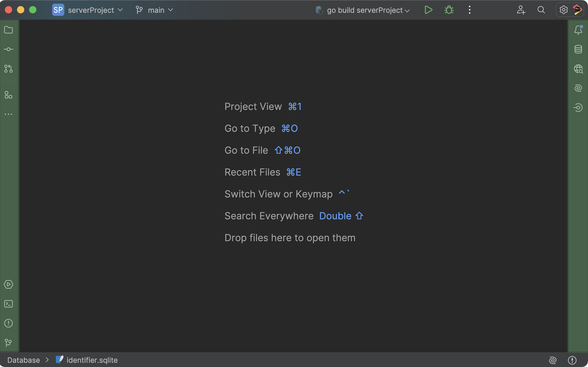Open the main branch dropdown
This screenshot has height=367, width=588.
point(155,10)
